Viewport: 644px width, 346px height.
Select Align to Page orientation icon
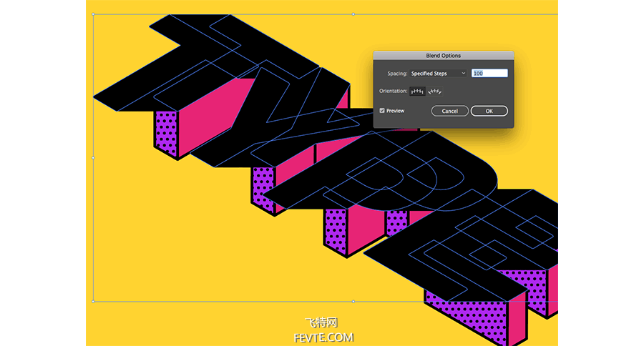417,92
